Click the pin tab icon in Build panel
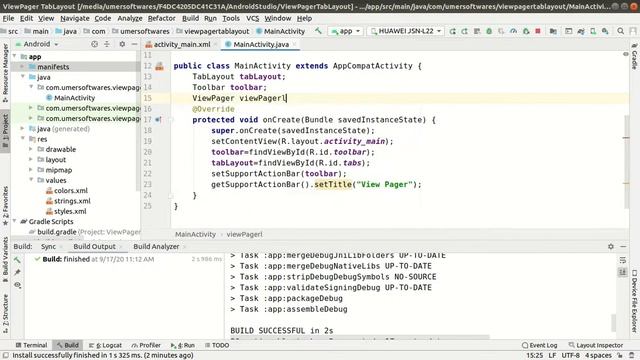The width and height of the screenshot is (640, 360). point(17,272)
